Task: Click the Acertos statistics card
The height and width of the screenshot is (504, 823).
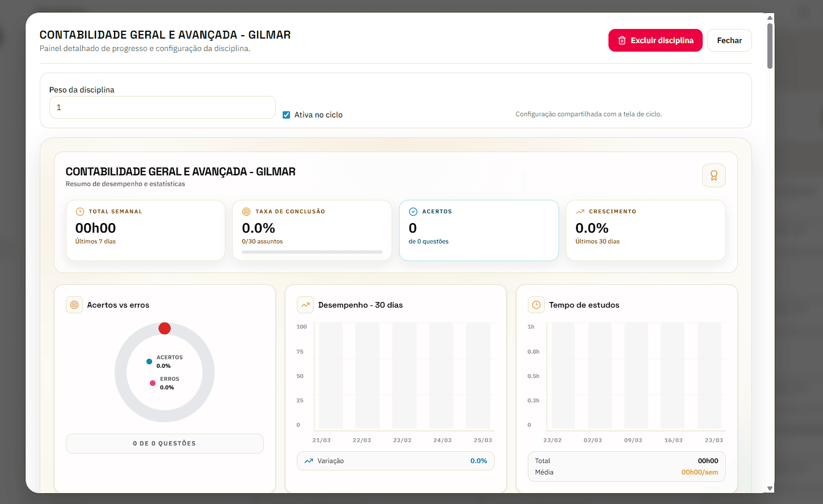Action: click(x=478, y=230)
